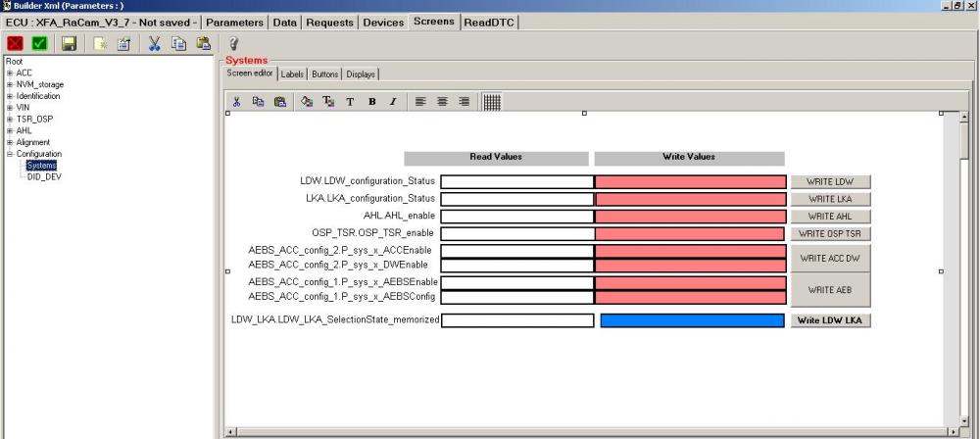980x439 pixels.
Task: Click the WRITE ACC DW button
Action: [x=830, y=259]
